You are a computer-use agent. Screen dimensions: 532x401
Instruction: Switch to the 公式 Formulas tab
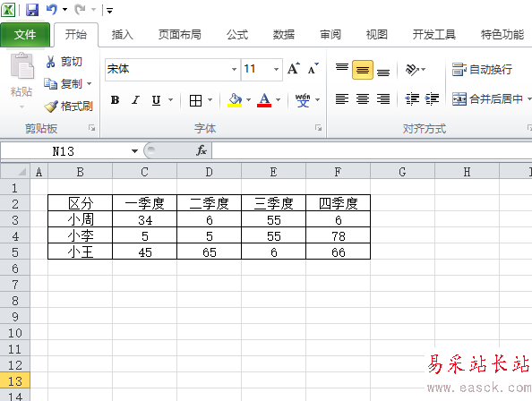click(x=237, y=34)
